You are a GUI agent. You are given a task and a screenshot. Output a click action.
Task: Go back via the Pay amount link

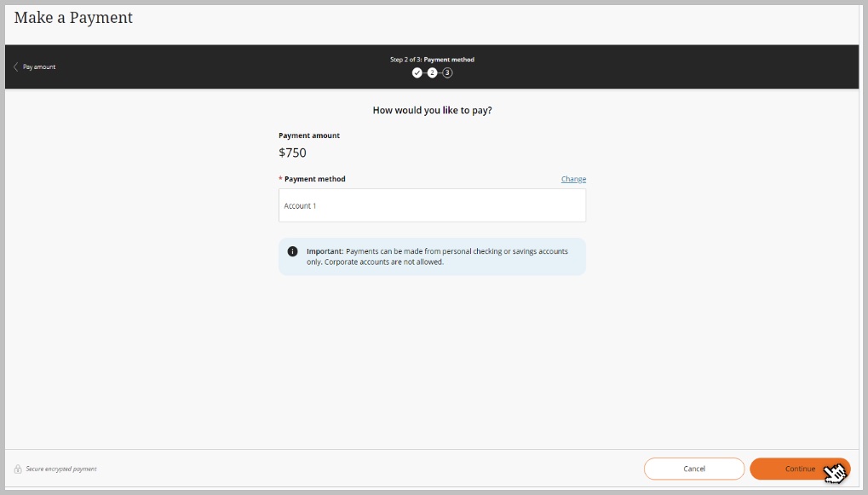pos(39,66)
